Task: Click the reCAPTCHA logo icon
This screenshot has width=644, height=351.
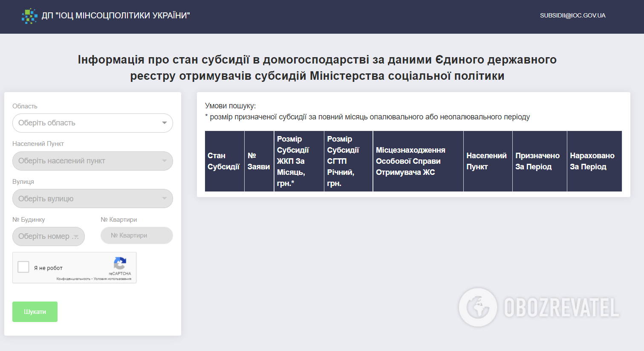Action: tap(120, 263)
